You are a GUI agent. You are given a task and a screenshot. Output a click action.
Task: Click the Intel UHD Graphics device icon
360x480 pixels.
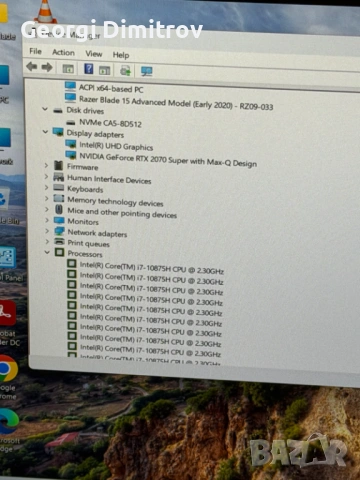tap(71, 144)
